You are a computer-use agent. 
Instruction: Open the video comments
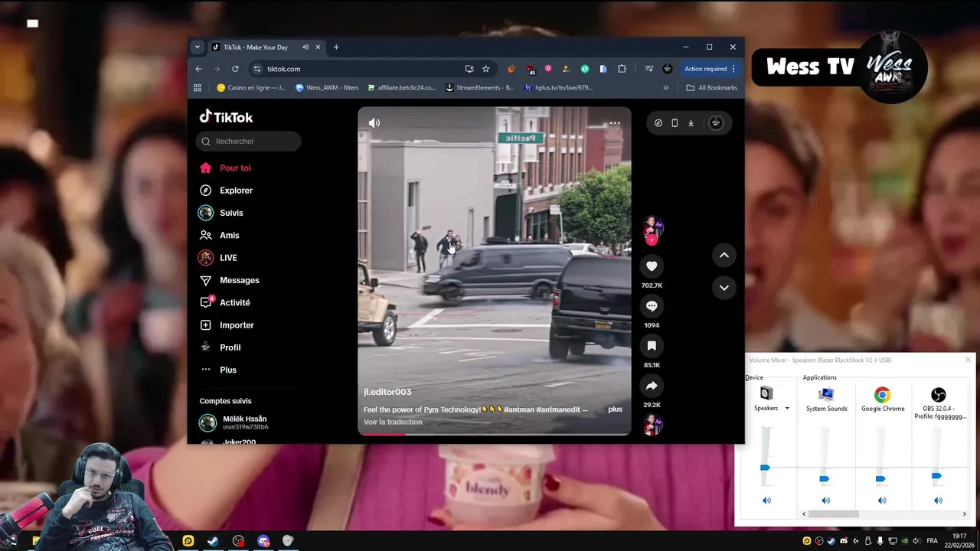pyautogui.click(x=652, y=305)
